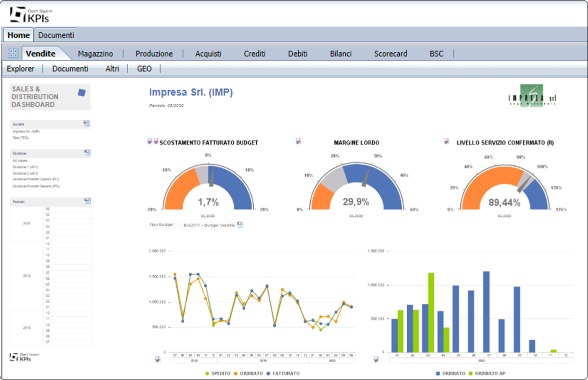This screenshot has width=588, height=380.
Task: Toggle ORDINATO AP series in bar chart legend
Action: pyautogui.click(x=487, y=373)
